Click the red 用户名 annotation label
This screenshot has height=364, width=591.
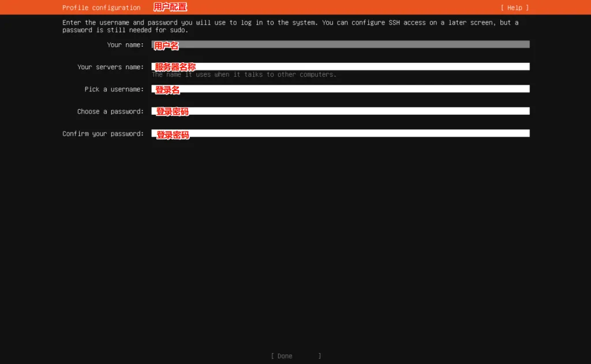click(x=166, y=46)
